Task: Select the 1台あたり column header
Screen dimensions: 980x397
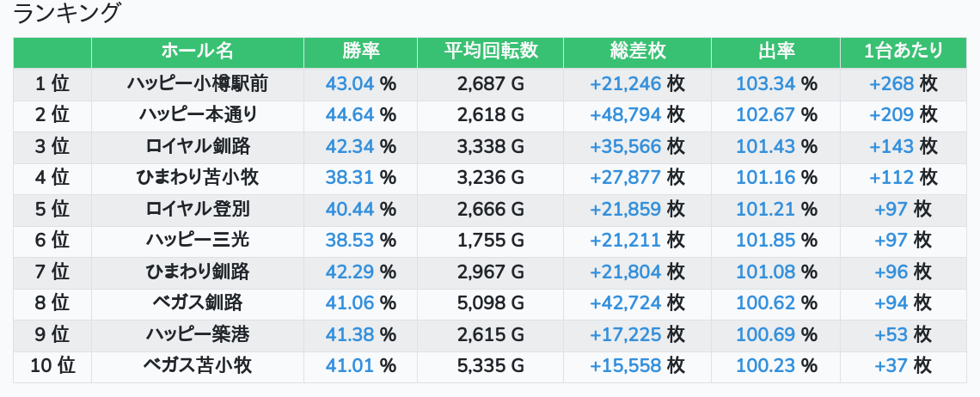Action: (x=903, y=52)
